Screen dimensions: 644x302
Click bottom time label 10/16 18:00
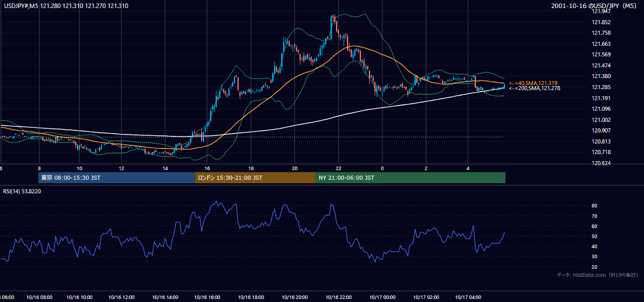click(251, 297)
